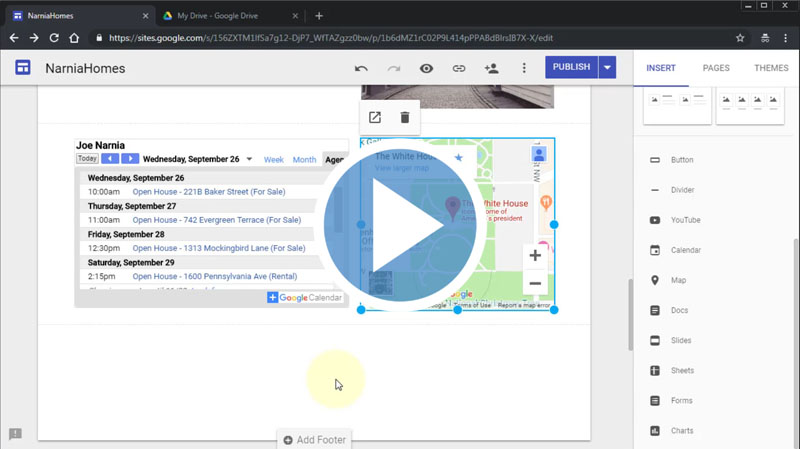The image size is (800, 449).
Task: Click Add Footer at page bottom
Action: (x=314, y=440)
